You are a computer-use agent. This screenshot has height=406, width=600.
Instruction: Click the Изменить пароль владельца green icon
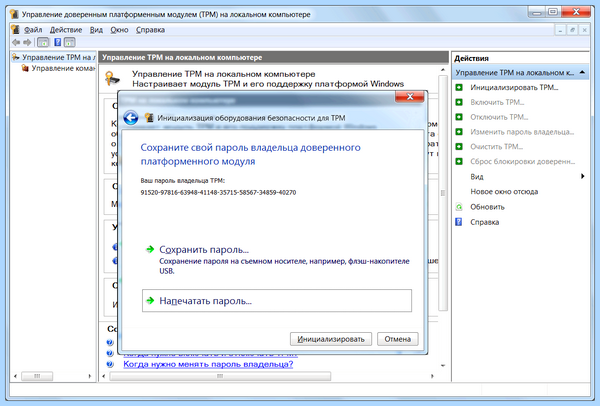(459, 132)
